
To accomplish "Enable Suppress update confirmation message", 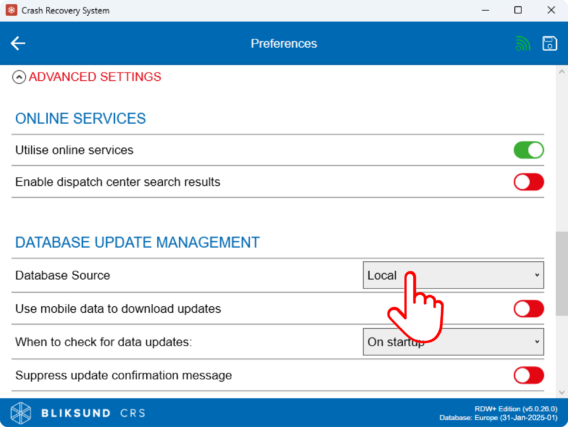I will [529, 375].
